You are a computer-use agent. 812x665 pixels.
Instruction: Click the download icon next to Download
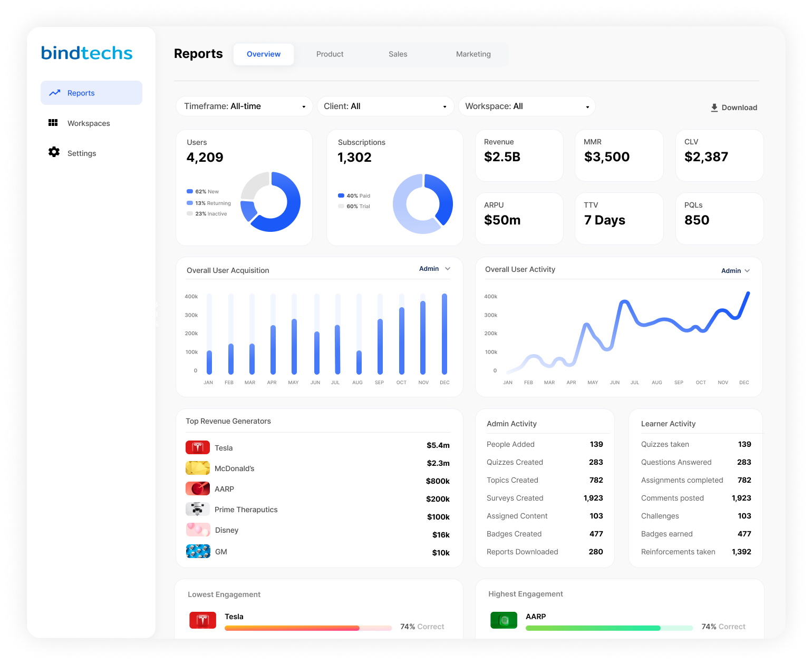click(714, 107)
